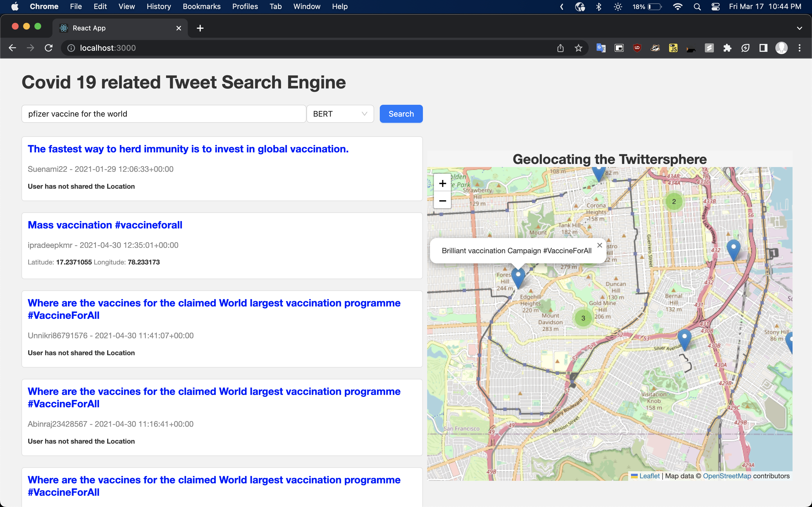
Task: Click the map zoom in plus button
Action: [442, 183]
